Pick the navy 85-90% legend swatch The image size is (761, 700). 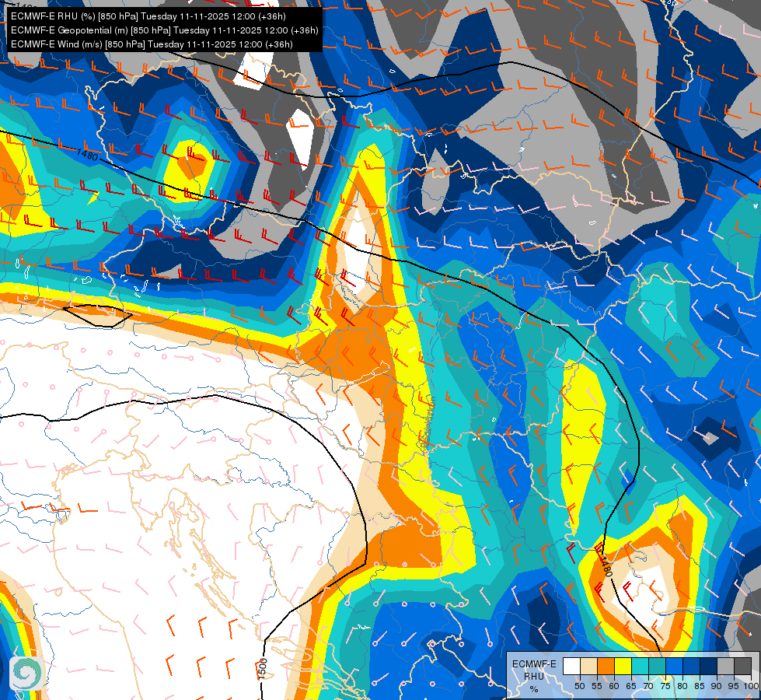point(709,666)
